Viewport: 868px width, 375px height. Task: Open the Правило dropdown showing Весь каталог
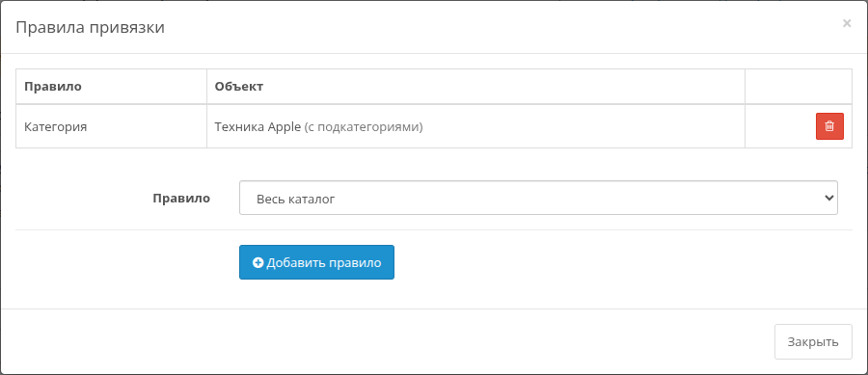[538, 198]
